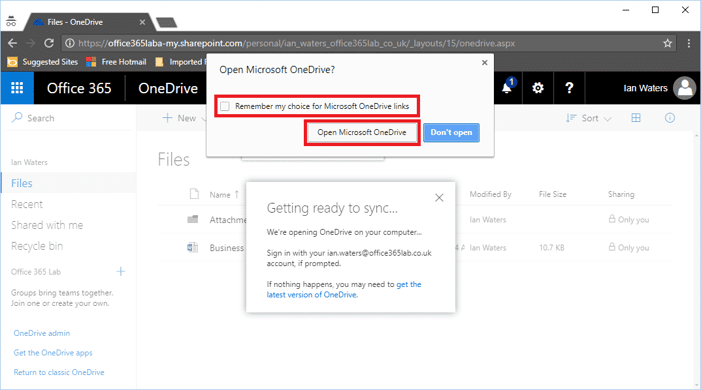Screen dimensions: 701x390
Task: Reload the page with refresh icon
Action: [49, 43]
